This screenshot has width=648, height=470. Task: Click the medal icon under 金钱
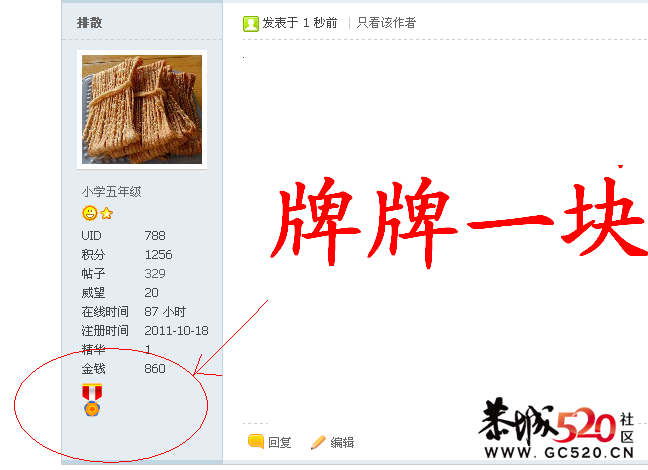click(x=92, y=400)
